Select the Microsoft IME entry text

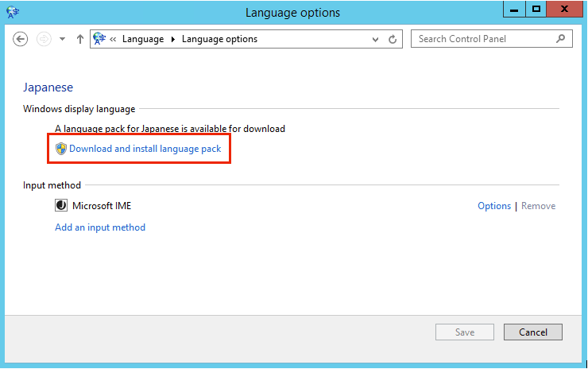(x=102, y=206)
